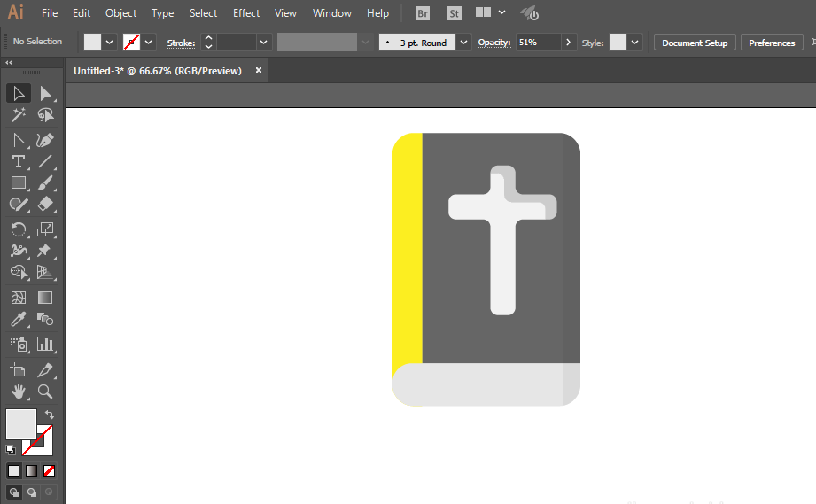Swap fill and stroke colors
Viewport: 816px width, 504px height.
click(49, 415)
